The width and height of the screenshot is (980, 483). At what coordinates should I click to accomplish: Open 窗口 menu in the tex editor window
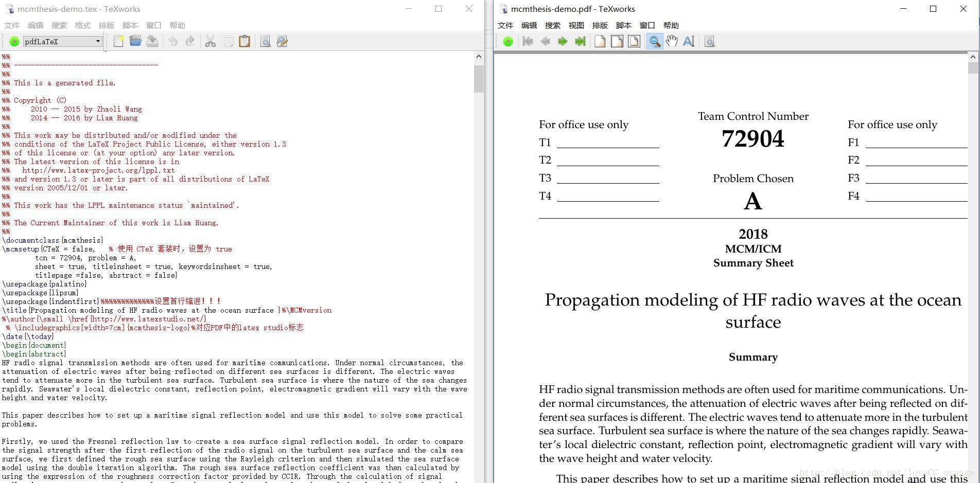click(x=154, y=25)
